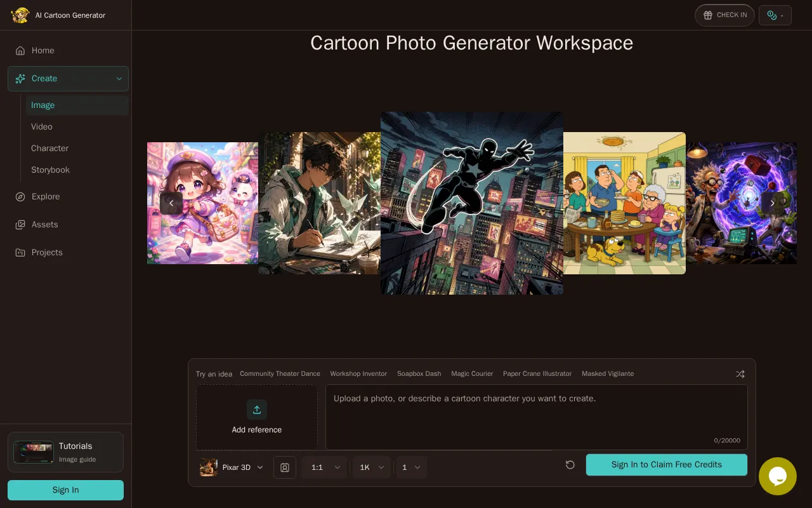Image resolution: width=812 pixels, height=508 pixels.
Task: Open the chat support bubble
Action: click(778, 476)
